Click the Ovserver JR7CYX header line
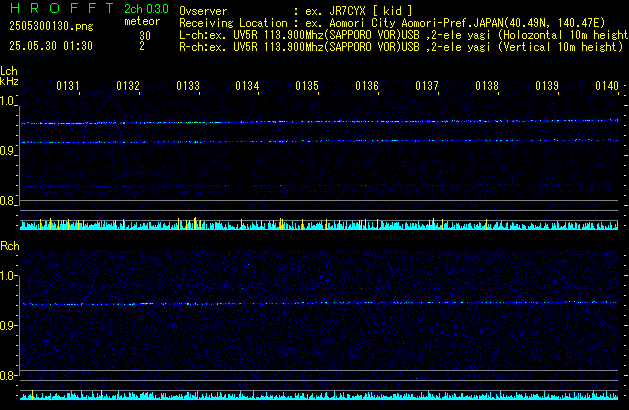Screen dimensions: 629x410 coord(296,11)
